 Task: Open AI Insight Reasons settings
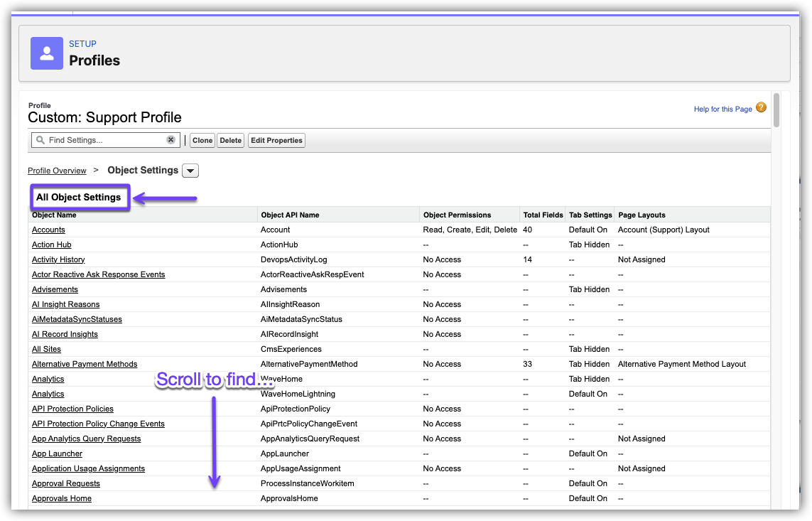tap(65, 304)
